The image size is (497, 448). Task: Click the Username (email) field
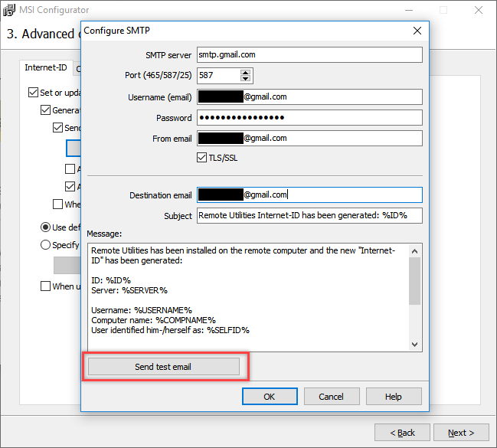pyautogui.click(x=309, y=96)
